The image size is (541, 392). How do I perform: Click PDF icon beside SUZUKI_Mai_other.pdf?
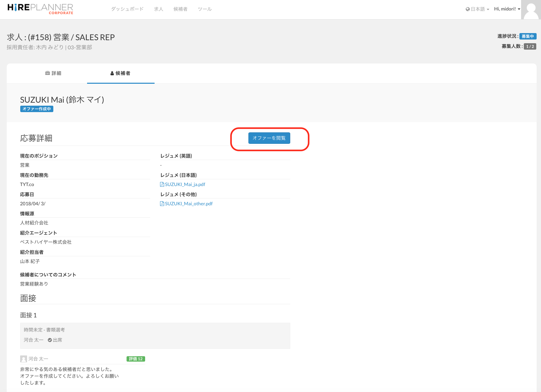click(162, 204)
